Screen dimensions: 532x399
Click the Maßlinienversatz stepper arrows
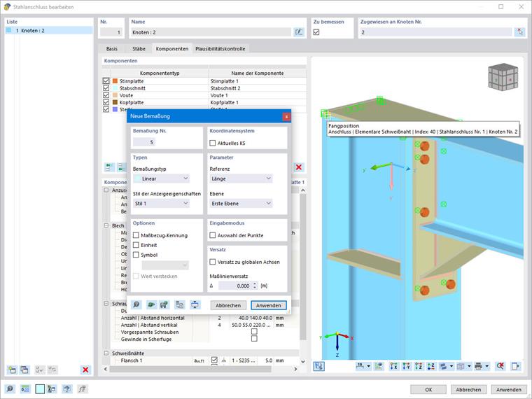click(255, 286)
